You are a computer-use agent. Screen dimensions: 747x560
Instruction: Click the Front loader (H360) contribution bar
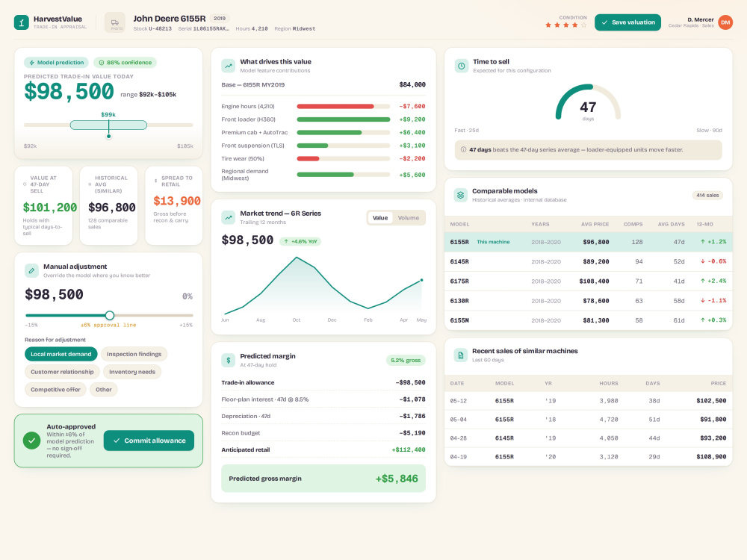(x=343, y=119)
